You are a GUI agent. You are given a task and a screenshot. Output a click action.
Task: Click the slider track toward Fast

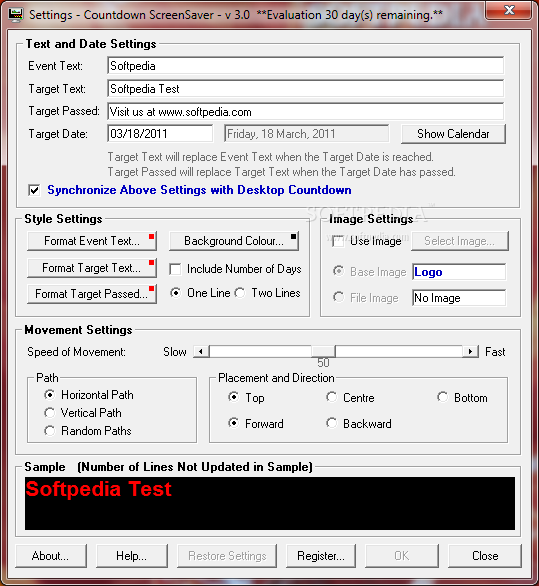point(399,352)
